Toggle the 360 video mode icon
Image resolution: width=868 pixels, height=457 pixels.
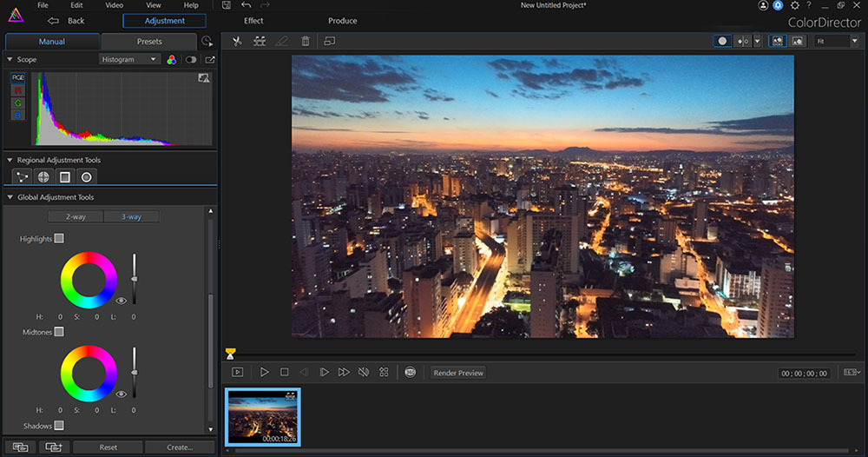pos(411,372)
